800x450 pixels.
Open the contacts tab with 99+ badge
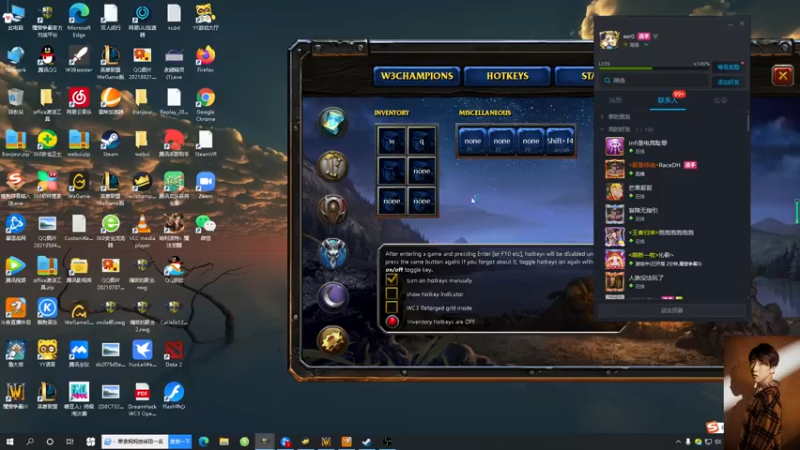(668, 101)
